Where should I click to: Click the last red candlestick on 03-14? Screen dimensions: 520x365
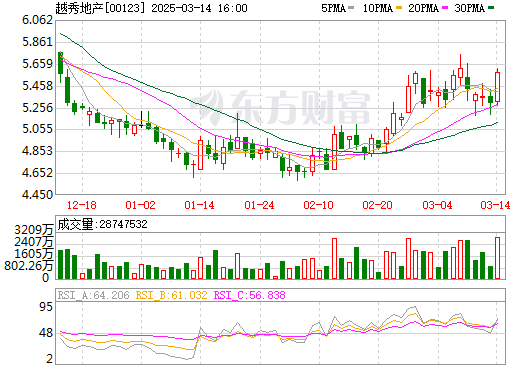(x=497, y=87)
